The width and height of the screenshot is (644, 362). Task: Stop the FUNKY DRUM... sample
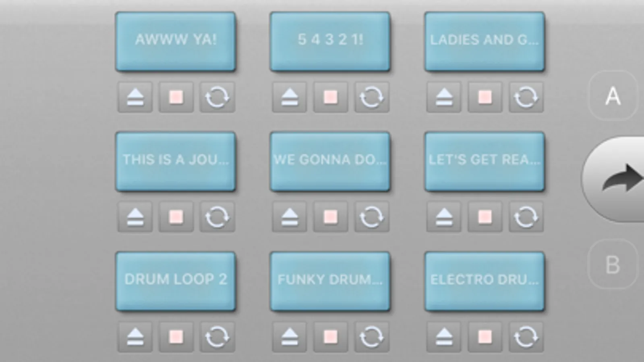330,337
